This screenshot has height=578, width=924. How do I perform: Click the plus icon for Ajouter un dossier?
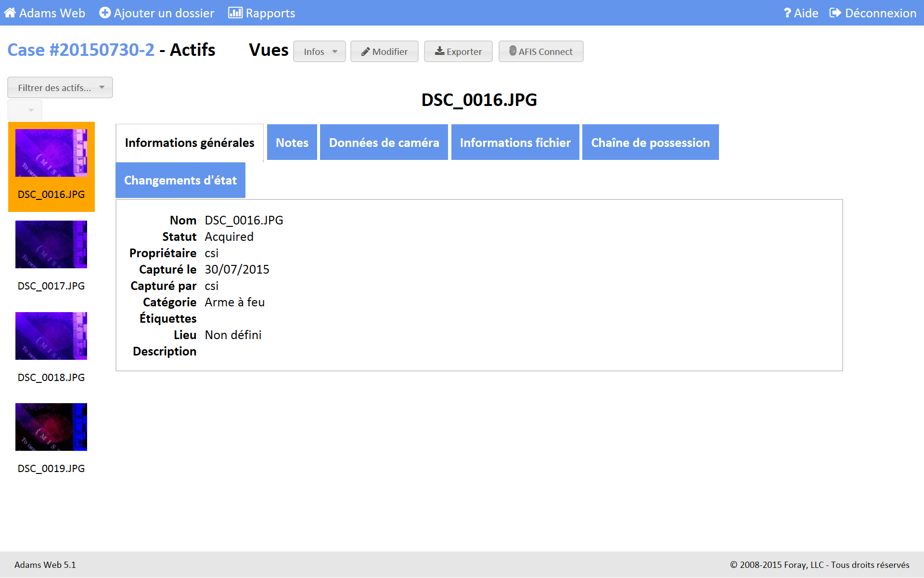click(x=104, y=13)
